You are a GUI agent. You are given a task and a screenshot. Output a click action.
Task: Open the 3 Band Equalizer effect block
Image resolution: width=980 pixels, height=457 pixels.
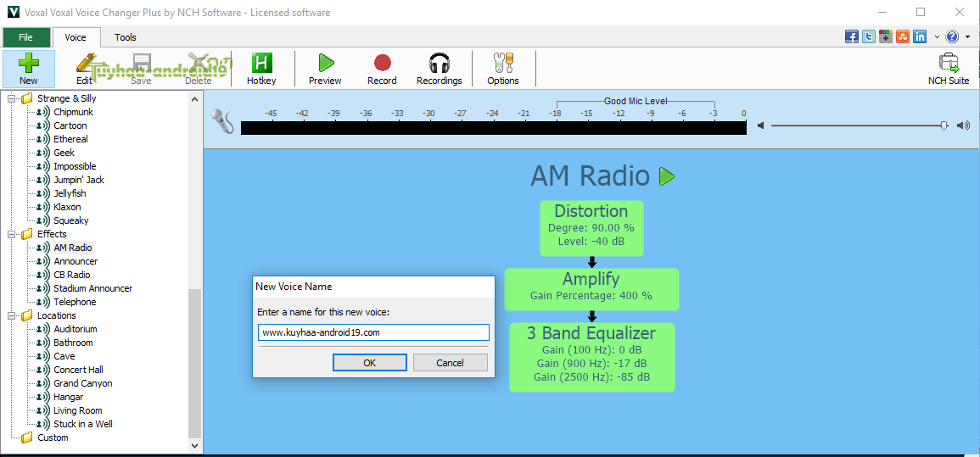(592, 357)
